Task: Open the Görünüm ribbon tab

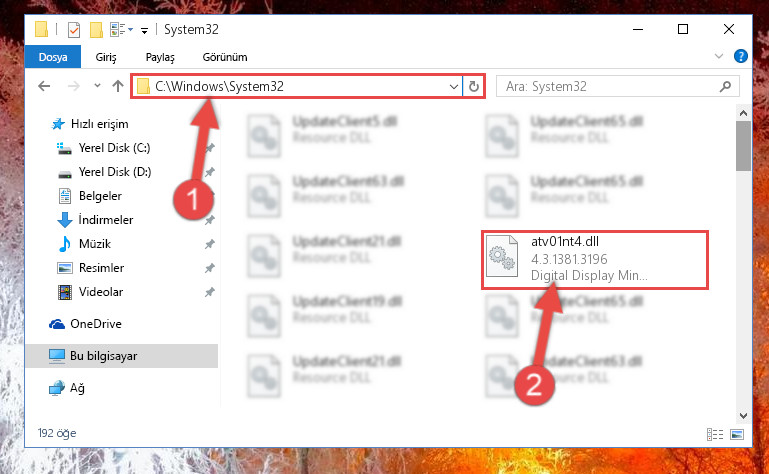Action: click(x=225, y=57)
